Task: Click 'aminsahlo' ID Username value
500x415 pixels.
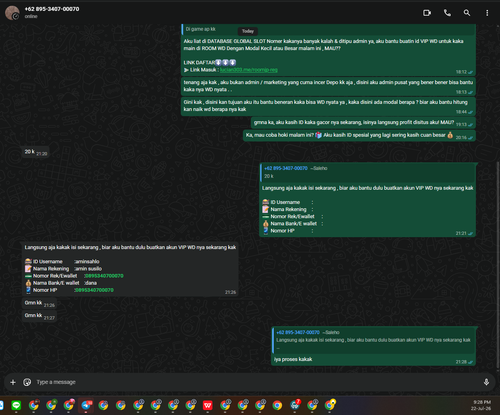Action: tap(88, 261)
